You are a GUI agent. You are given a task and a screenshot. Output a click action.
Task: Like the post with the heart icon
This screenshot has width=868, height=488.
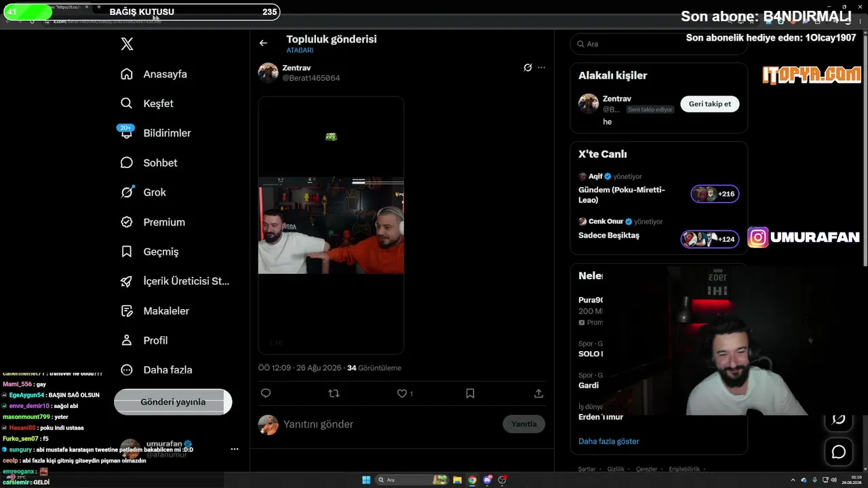click(x=402, y=393)
